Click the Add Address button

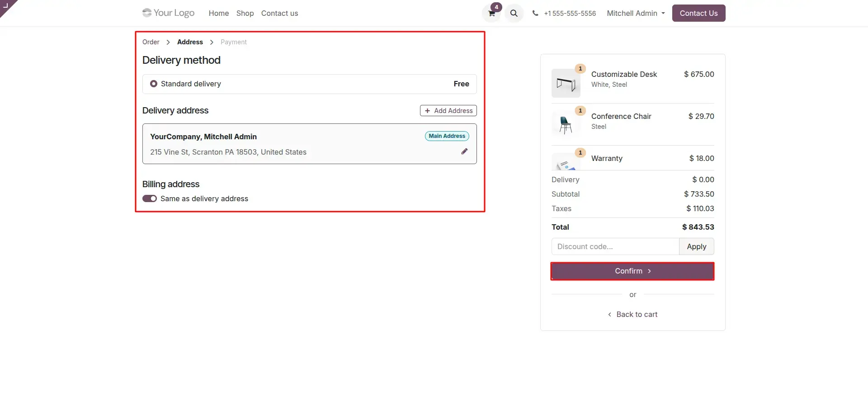click(x=448, y=111)
